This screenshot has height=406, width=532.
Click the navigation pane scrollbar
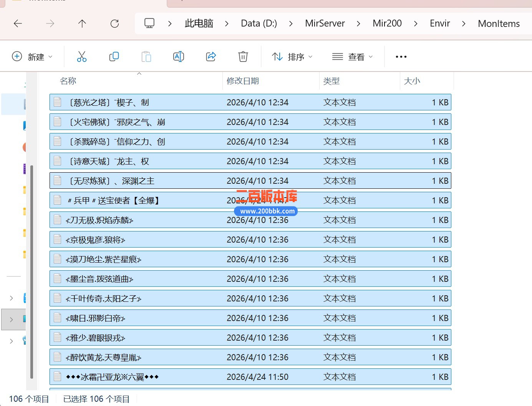coord(31,272)
